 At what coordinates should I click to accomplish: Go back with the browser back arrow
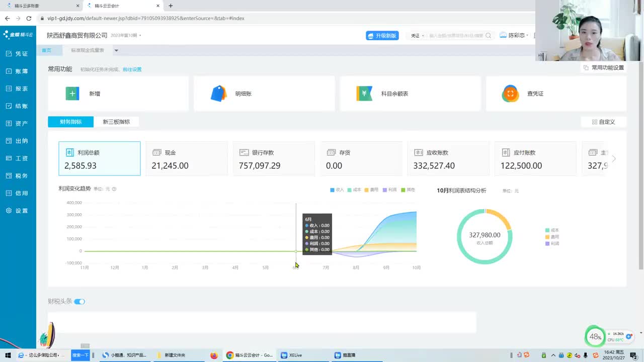[x=7, y=18]
